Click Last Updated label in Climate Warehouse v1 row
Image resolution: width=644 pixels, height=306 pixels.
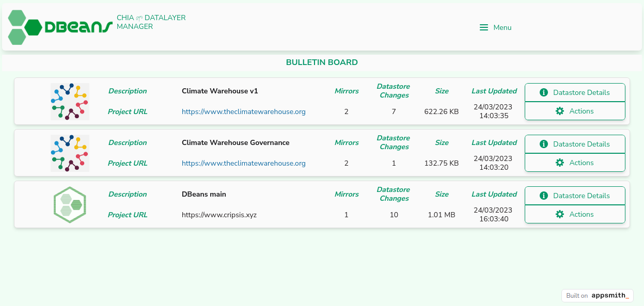[494, 91]
